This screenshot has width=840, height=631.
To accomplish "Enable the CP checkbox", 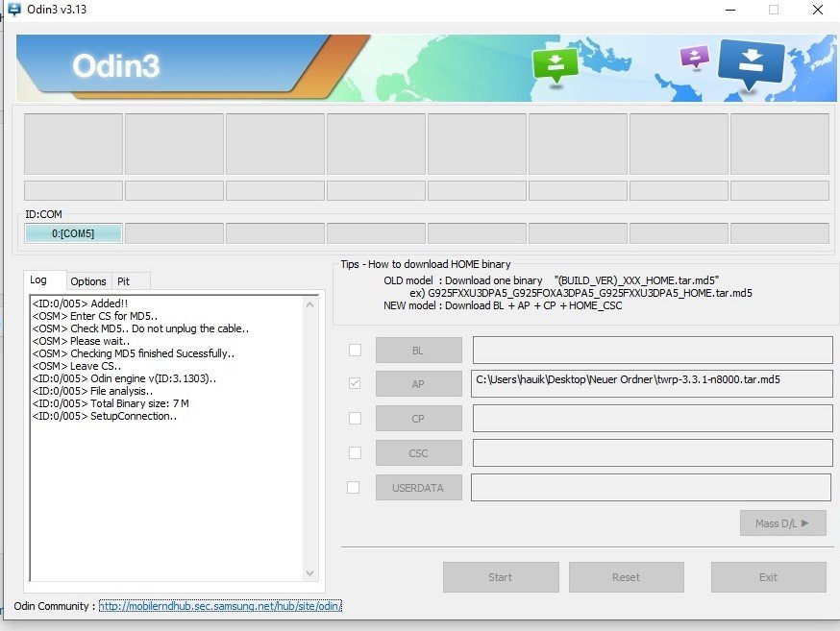I will (x=355, y=418).
